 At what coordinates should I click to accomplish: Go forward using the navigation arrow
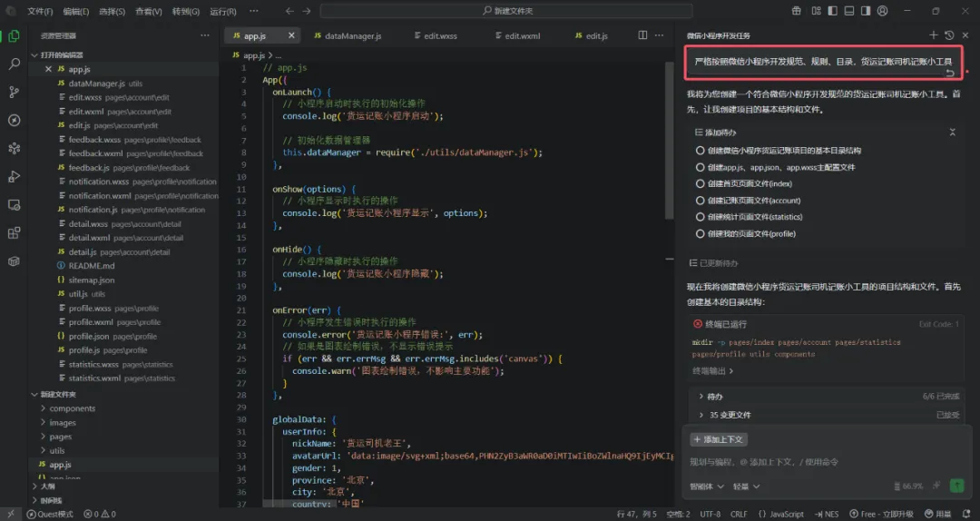pos(307,11)
